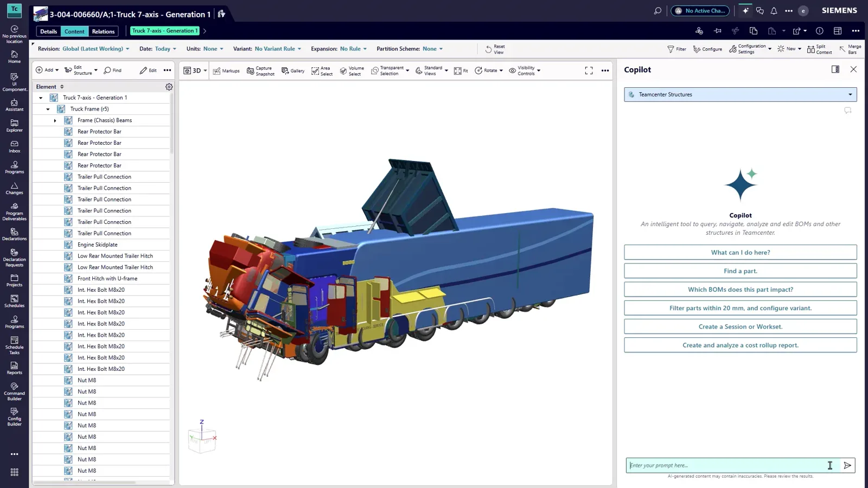The image size is (868, 488).
Task: Capture a Snapshot of the 3D view
Action: point(260,70)
